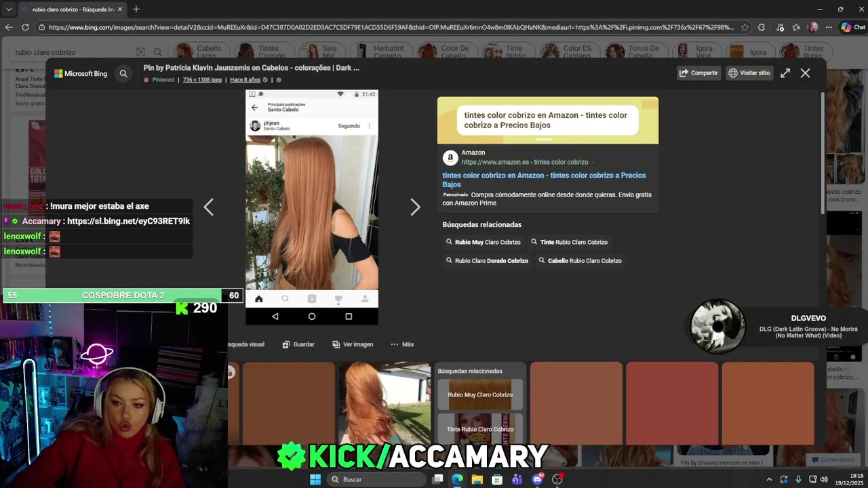Click the magnifier icon beside the search box
Image resolution: width=868 pixels, height=488 pixels.
pyautogui.click(x=157, y=52)
